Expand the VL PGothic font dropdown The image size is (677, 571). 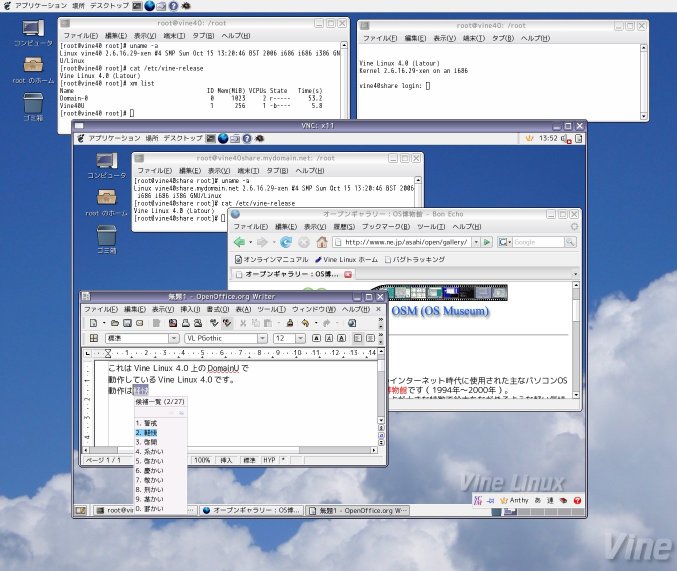tap(262, 338)
